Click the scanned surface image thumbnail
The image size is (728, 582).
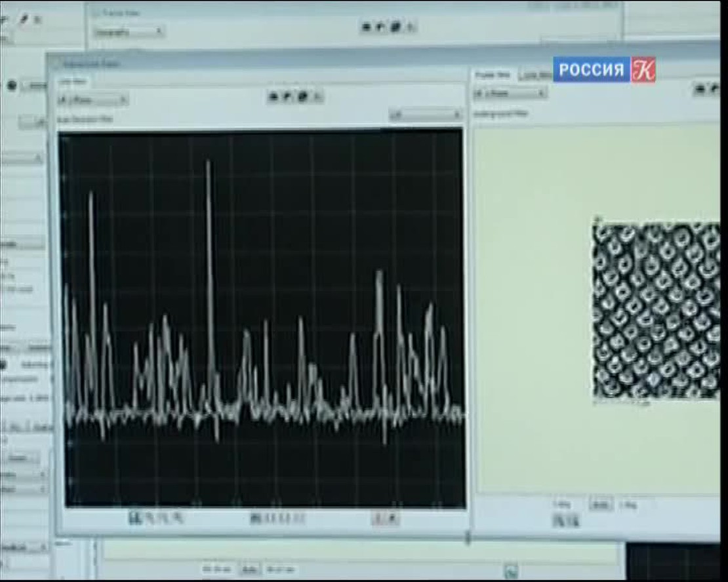[x=656, y=310]
